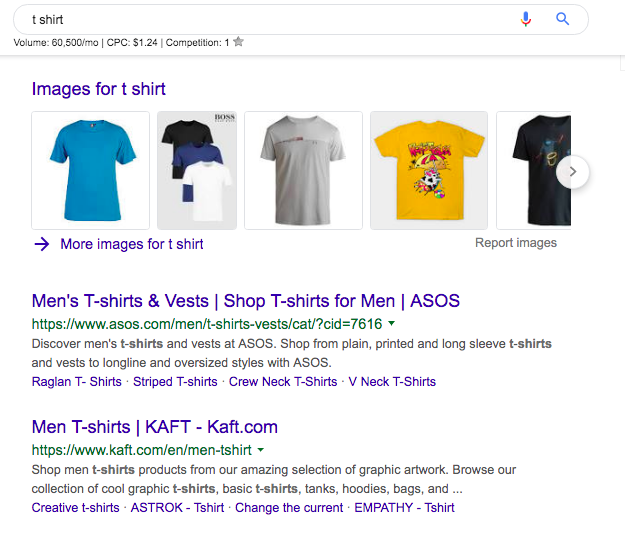Open the BOSS three-pack t-shirt thumbnail

[197, 170]
